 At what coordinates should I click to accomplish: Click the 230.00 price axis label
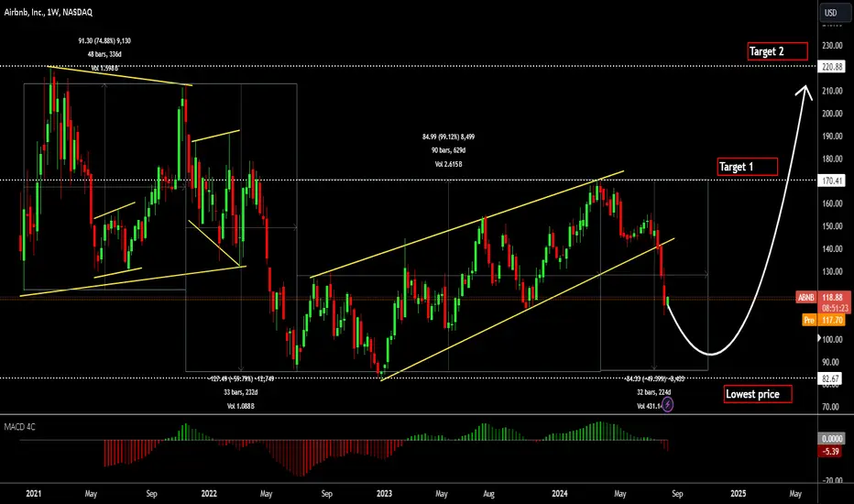[x=832, y=46]
